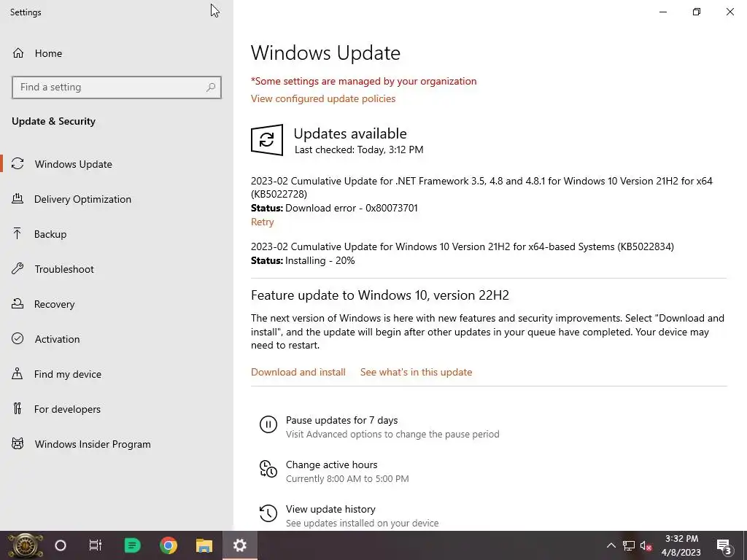Click Pause updates for 7 days
This screenshot has height=560, width=747.
(x=341, y=420)
